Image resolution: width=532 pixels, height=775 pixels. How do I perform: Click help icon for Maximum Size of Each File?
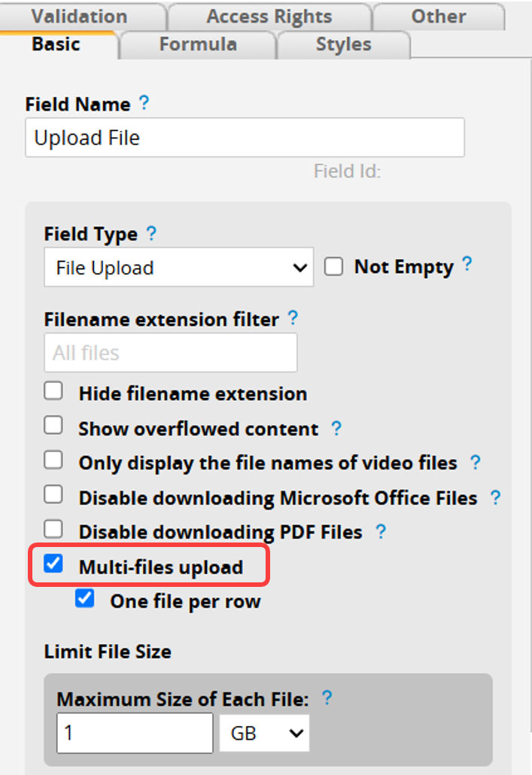pyautogui.click(x=327, y=698)
